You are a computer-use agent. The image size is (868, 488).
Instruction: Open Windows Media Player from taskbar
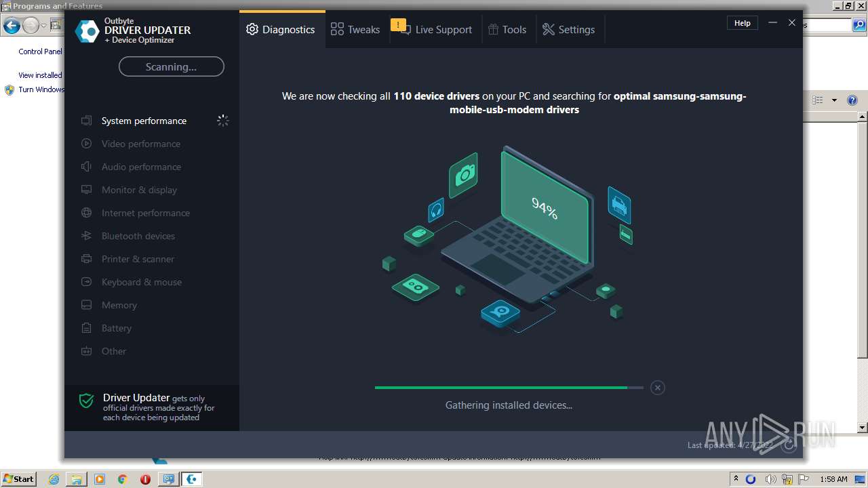[100, 479]
